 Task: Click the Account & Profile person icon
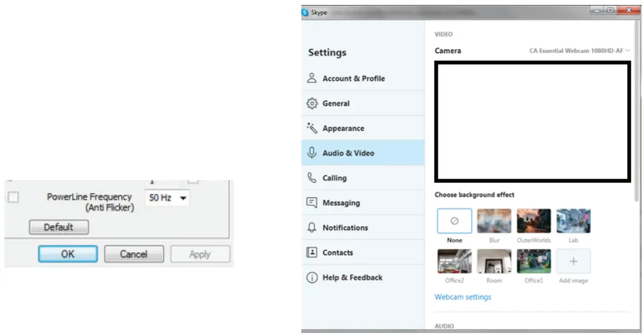tap(312, 78)
